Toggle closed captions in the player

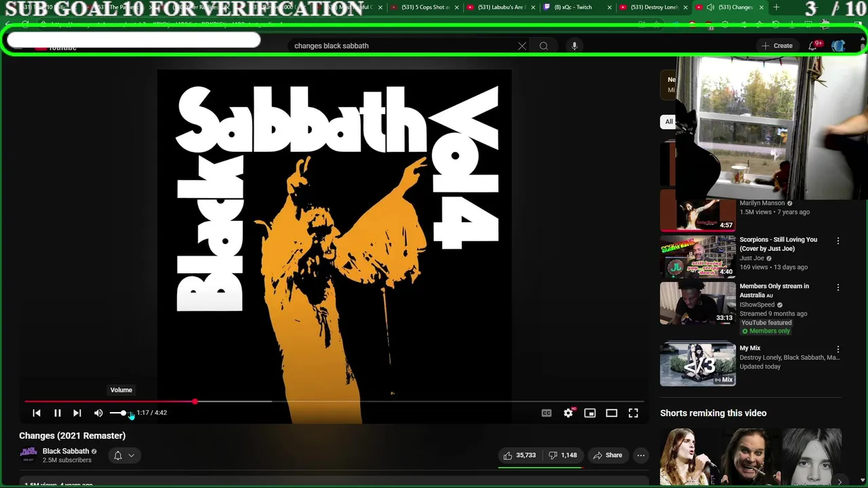547,413
